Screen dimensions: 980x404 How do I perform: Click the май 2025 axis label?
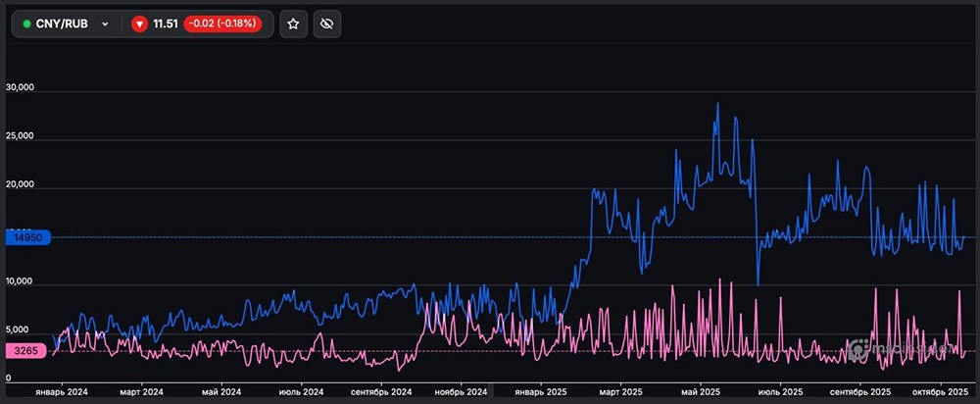(x=701, y=392)
